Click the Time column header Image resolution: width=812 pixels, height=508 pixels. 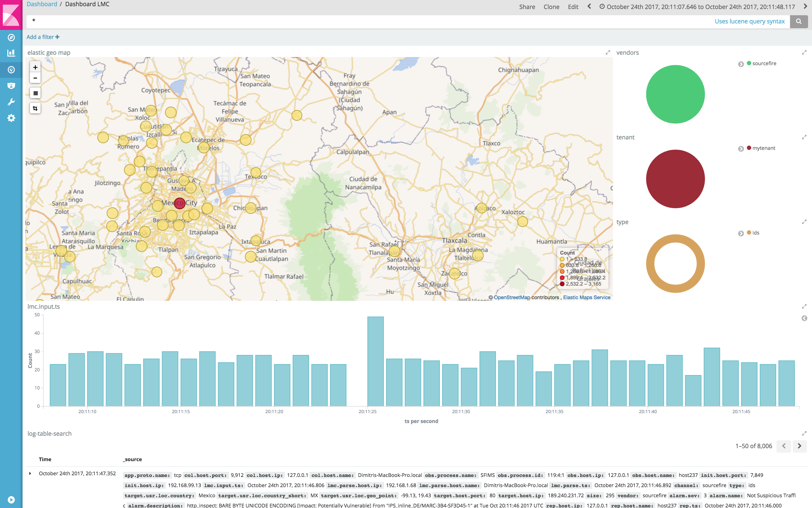pyautogui.click(x=45, y=459)
